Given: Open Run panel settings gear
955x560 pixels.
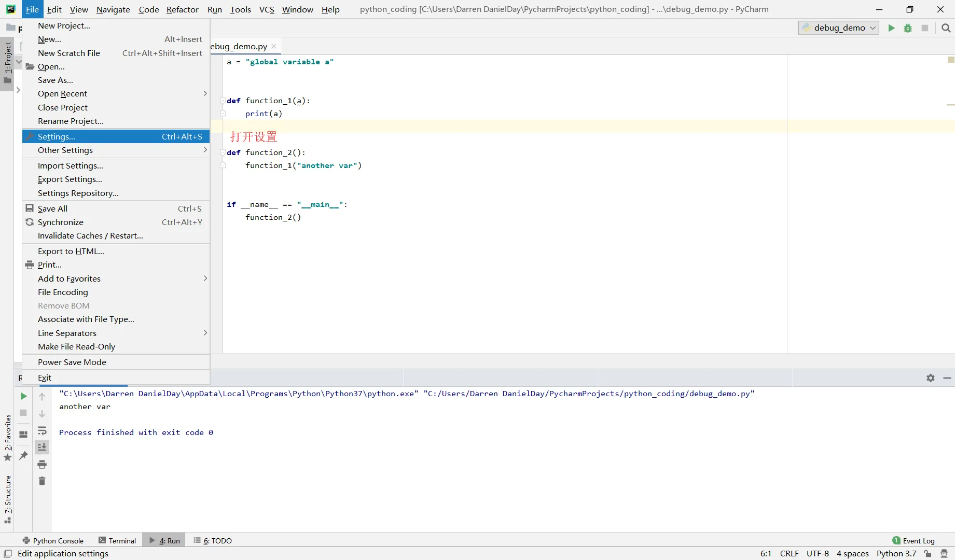Looking at the screenshot, I should [931, 378].
